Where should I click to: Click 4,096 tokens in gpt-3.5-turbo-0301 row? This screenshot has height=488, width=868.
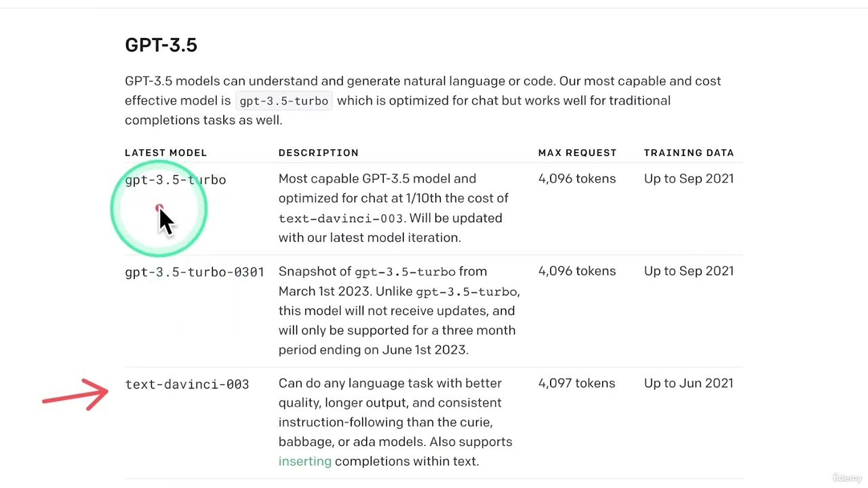[577, 270]
